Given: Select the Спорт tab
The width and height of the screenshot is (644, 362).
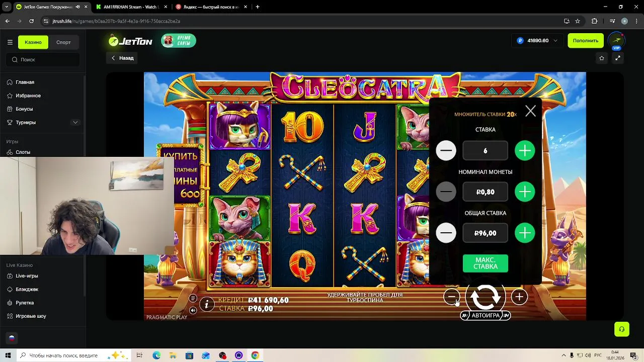Looking at the screenshot, I should (x=63, y=42).
